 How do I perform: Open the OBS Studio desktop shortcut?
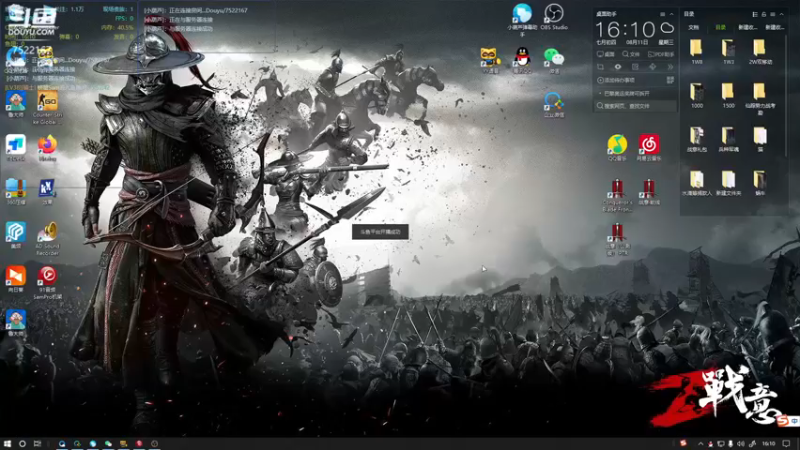554,14
